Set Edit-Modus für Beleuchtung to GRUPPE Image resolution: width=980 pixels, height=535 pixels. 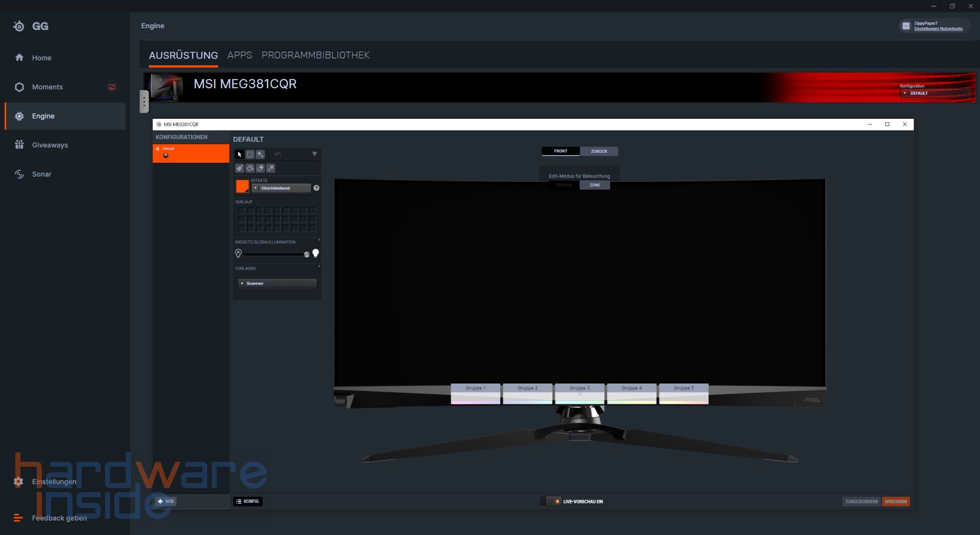pos(564,185)
